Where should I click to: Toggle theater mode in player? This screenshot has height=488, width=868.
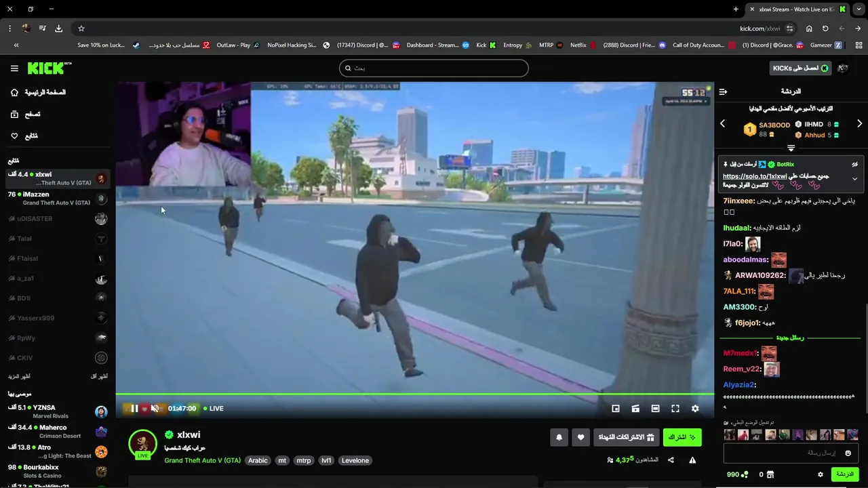click(655, 409)
